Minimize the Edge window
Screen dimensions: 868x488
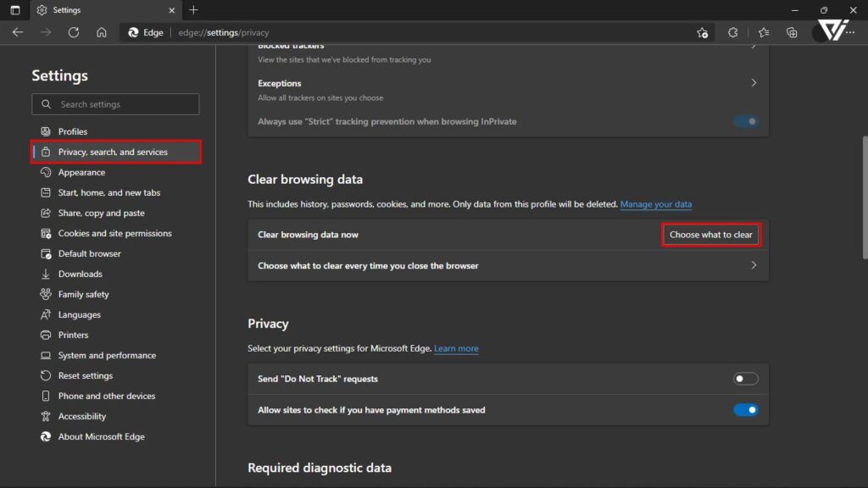pyautogui.click(x=795, y=10)
